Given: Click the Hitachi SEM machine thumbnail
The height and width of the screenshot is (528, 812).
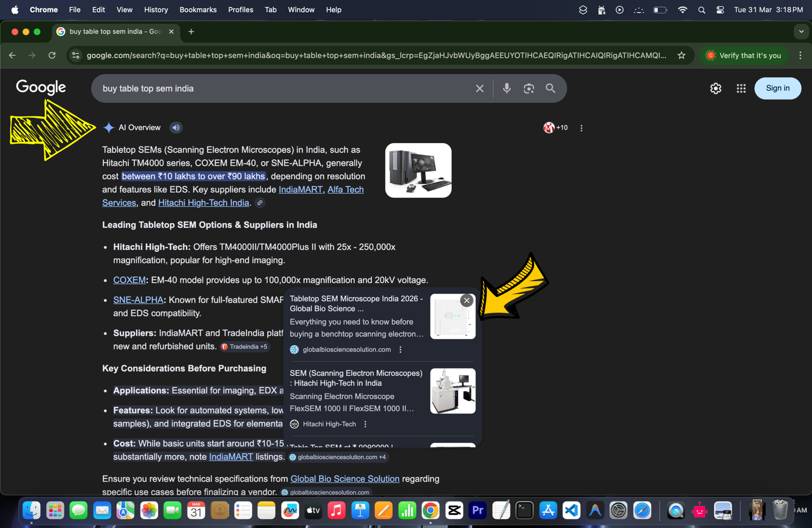Looking at the screenshot, I should coord(453,391).
